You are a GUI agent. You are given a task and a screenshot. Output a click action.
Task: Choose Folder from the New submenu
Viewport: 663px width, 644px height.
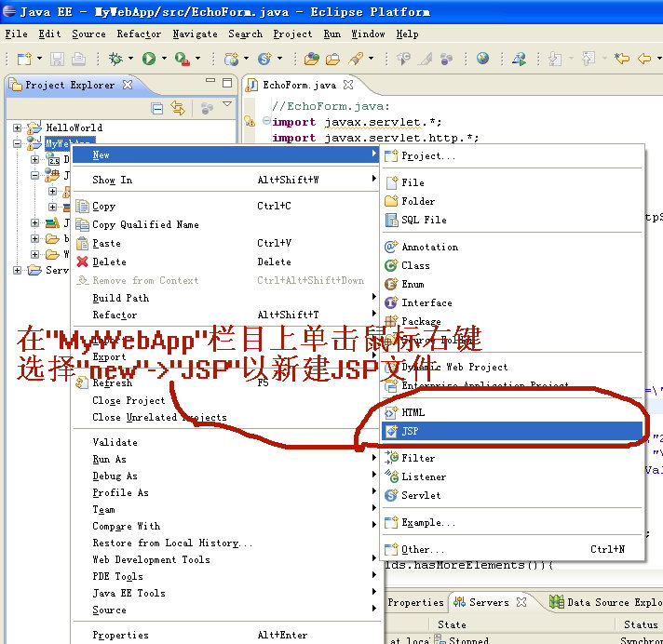(512, 201)
